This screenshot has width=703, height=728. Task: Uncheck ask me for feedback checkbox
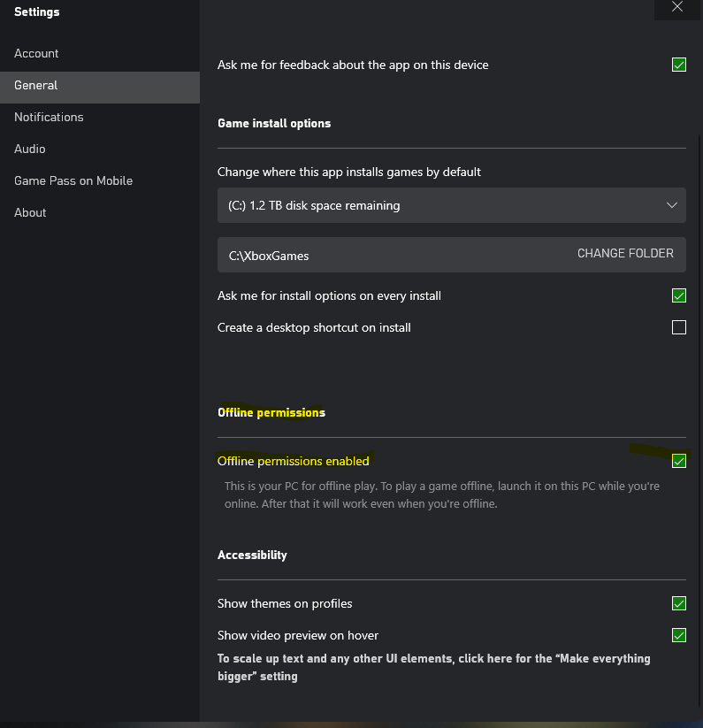pyautogui.click(x=679, y=65)
